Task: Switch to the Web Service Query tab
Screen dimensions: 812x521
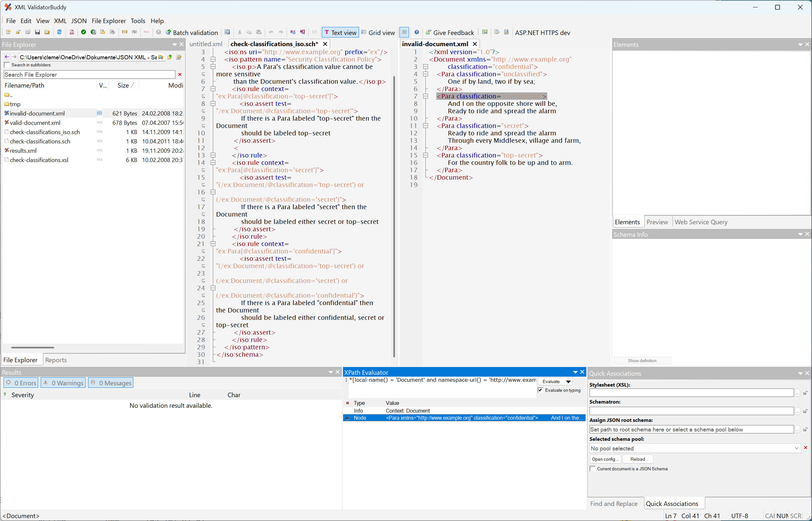Action: tap(701, 222)
